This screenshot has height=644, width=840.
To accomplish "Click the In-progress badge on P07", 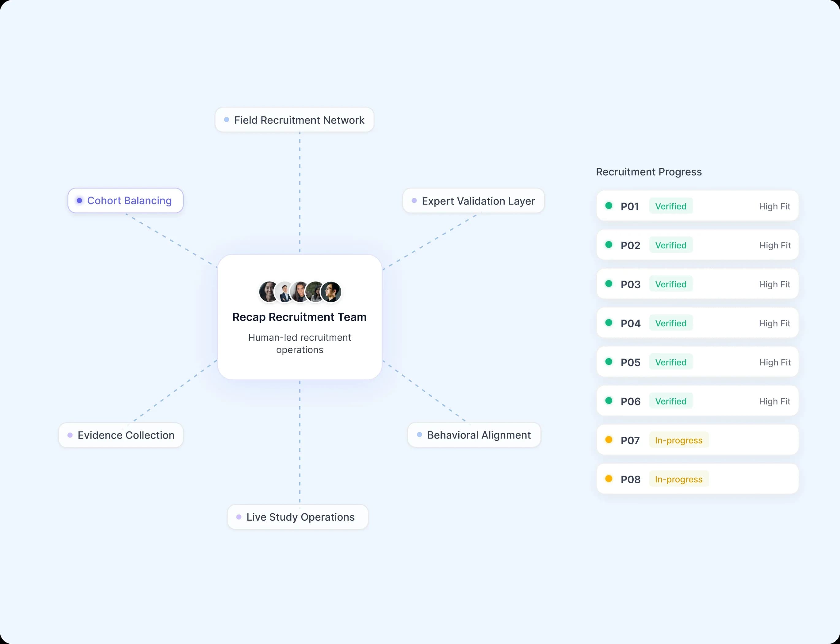I will point(679,440).
